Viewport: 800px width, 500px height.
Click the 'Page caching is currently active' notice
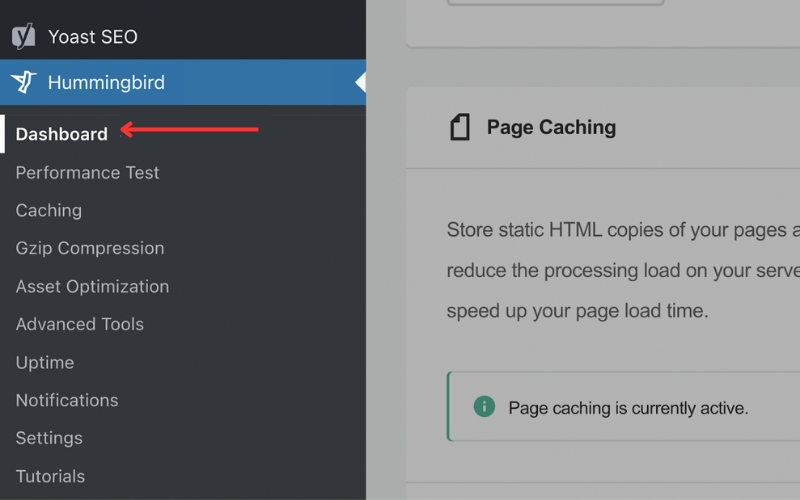(623, 407)
